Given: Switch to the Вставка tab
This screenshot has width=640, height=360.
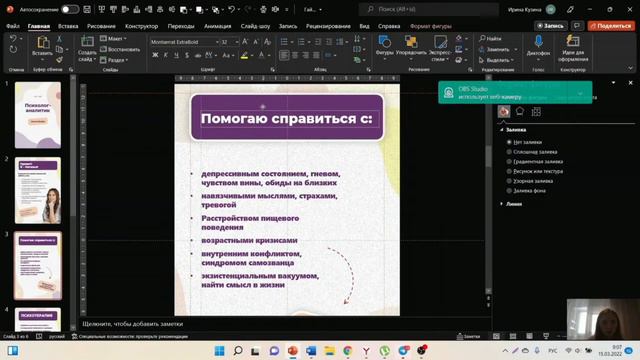Looking at the screenshot, I should [x=68, y=26].
